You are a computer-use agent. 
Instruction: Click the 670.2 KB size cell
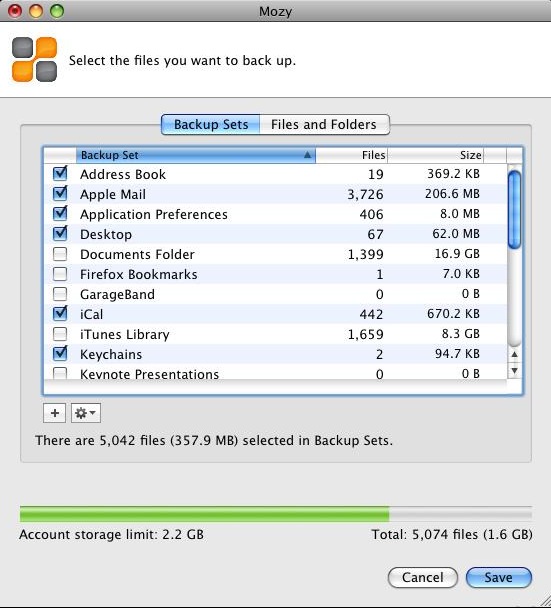pyautogui.click(x=453, y=314)
